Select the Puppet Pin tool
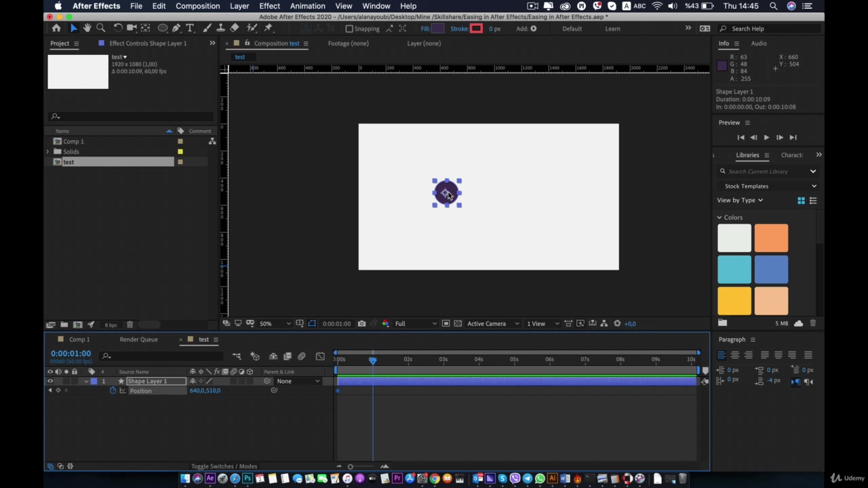The width and height of the screenshot is (868, 488). coord(269,28)
